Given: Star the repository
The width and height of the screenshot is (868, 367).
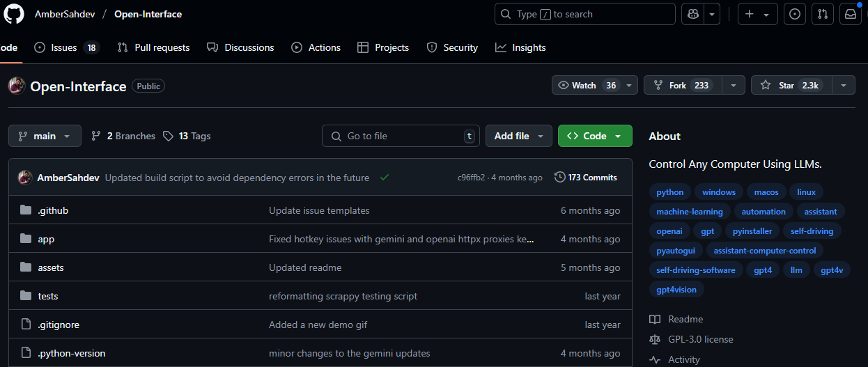Looking at the screenshot, I should coord(791,86).
